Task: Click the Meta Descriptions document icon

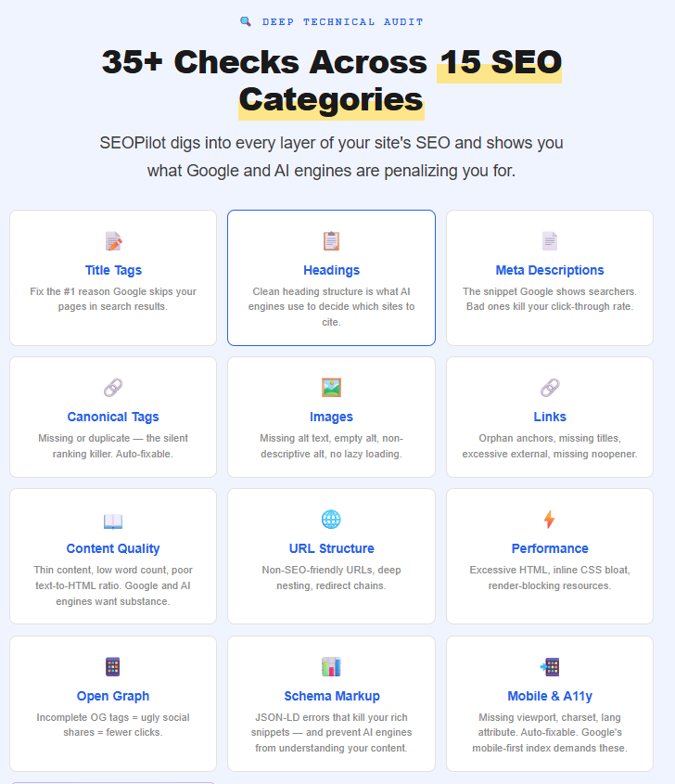Action: 550,241
